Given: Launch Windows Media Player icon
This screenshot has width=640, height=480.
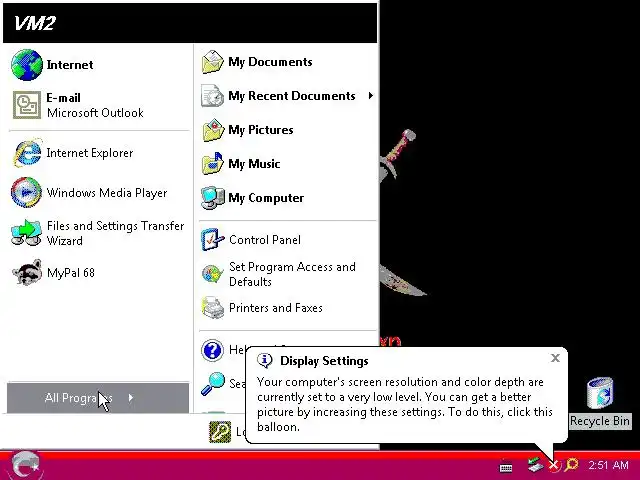Looking at the screenshot, I should coord(27,192).
